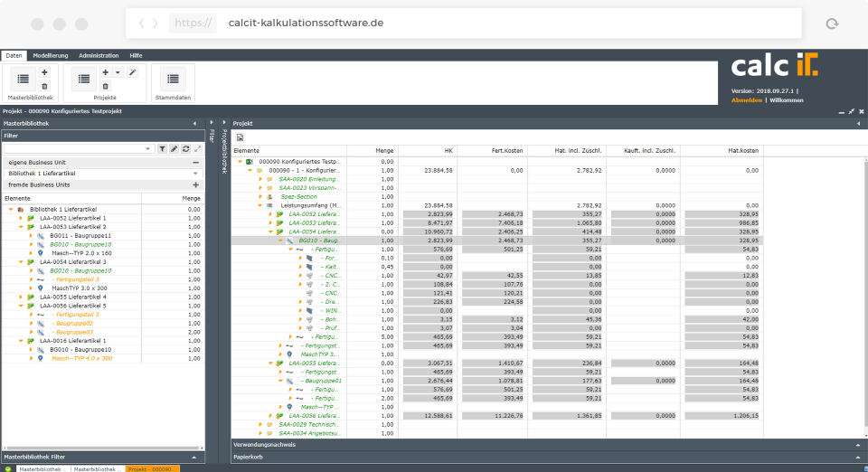The width and height of the screenshot is (868, 472).
Task: Open the Modellierung menu tab
Action: (x=51, y=55)
